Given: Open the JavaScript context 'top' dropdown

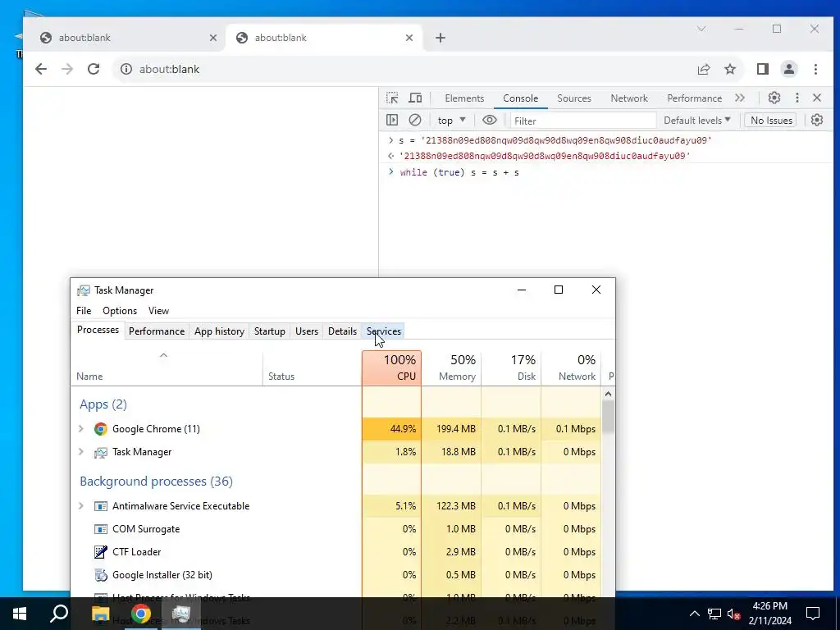Looking at the screenshot, I should click(452, 121).
